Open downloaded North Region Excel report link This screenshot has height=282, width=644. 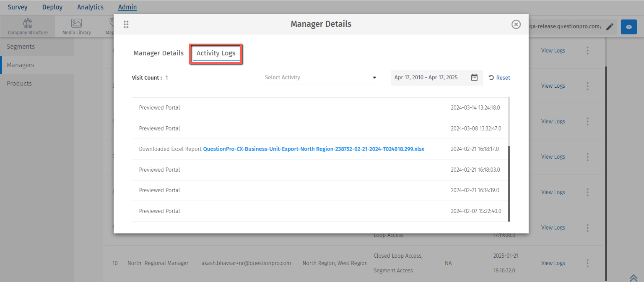coord(314,149)
